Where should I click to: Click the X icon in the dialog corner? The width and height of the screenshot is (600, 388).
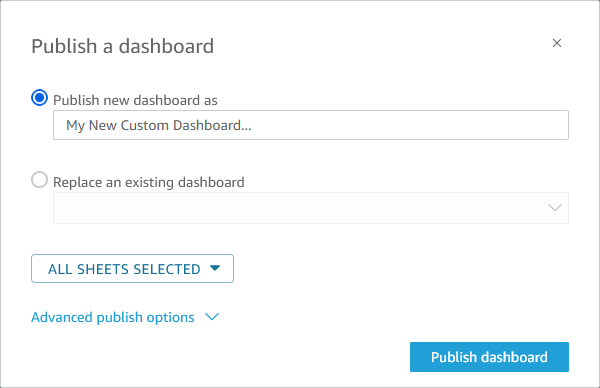[x=557, y=43]
